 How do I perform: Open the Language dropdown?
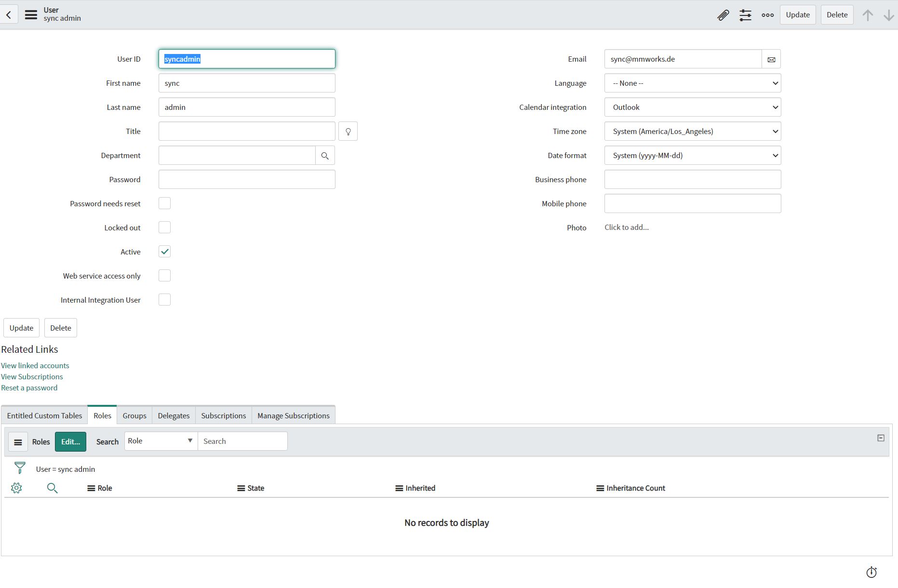click(693, 83)
